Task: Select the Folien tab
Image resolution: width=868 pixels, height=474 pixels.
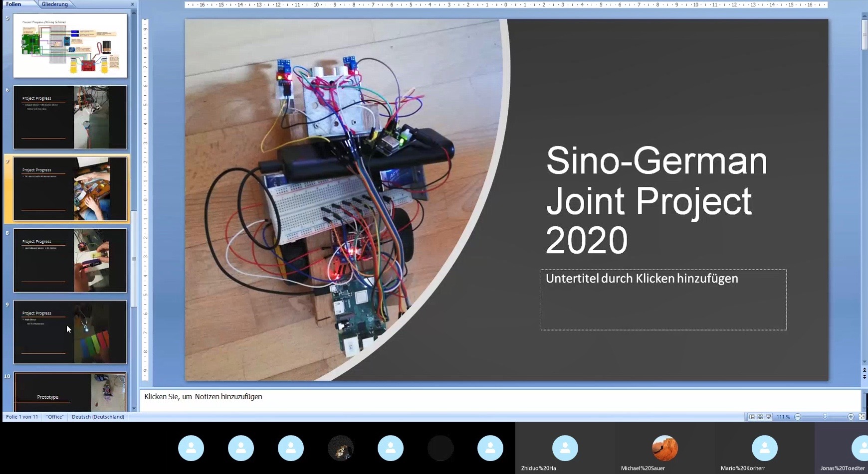Action: click(14, 4)
